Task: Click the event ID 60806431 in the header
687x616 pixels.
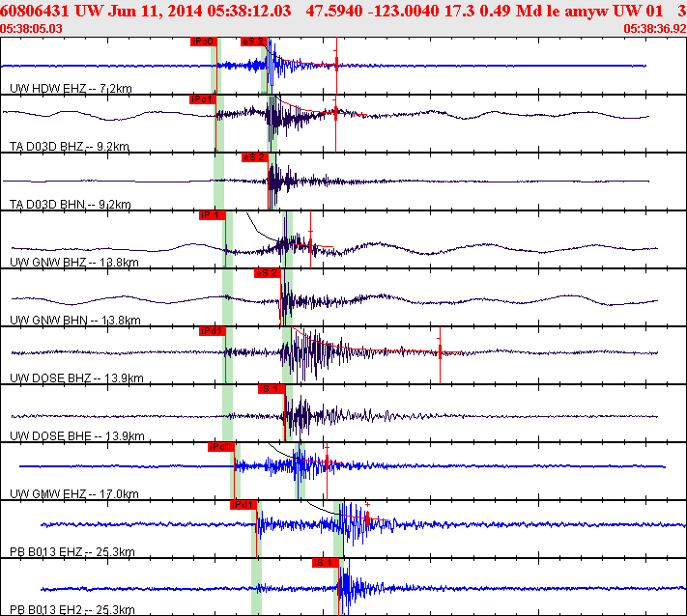Action: coord(34,11)
